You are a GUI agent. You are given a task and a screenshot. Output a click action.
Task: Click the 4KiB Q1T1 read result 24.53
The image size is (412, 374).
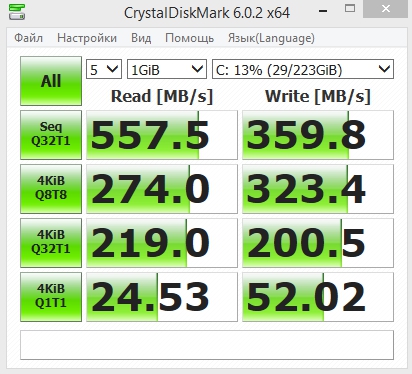click(x=162, y=297)
